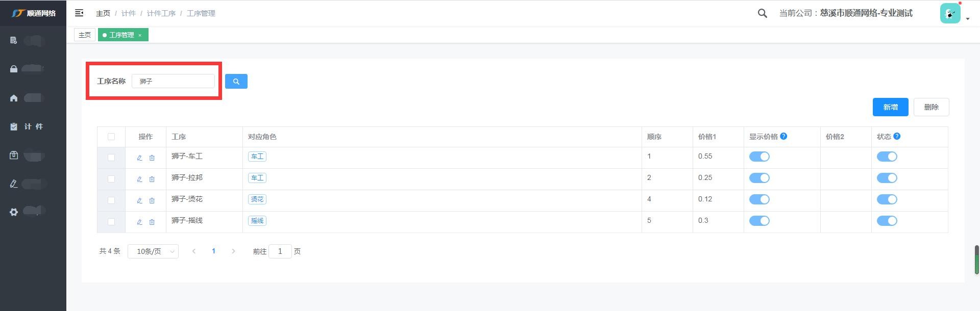Image resolution: width=980 pixels, height=311 pixels.
Task: Tick the select-all header checkbox
Action: click(111, 137)
